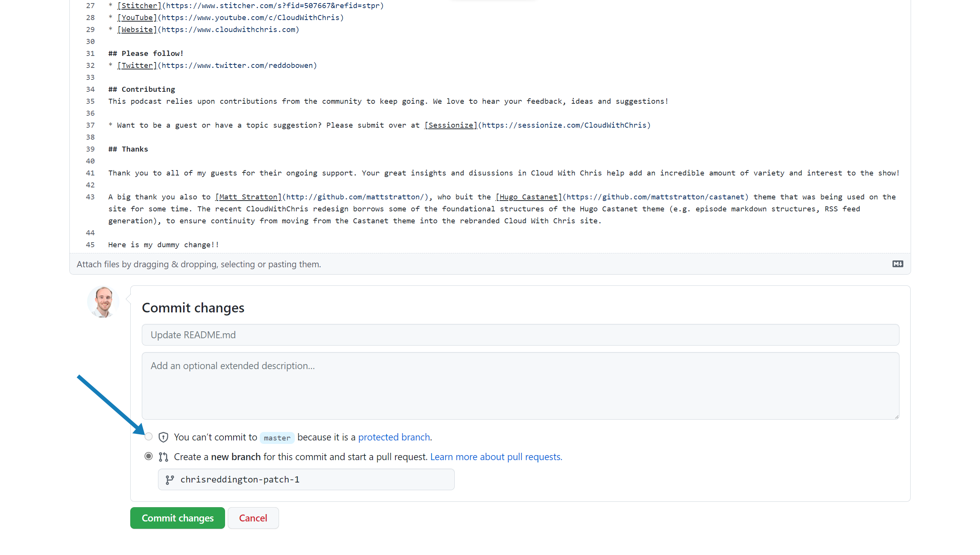Click the green Commit changes button
Viewport: 980px width, 555px height.
(177, 518)
